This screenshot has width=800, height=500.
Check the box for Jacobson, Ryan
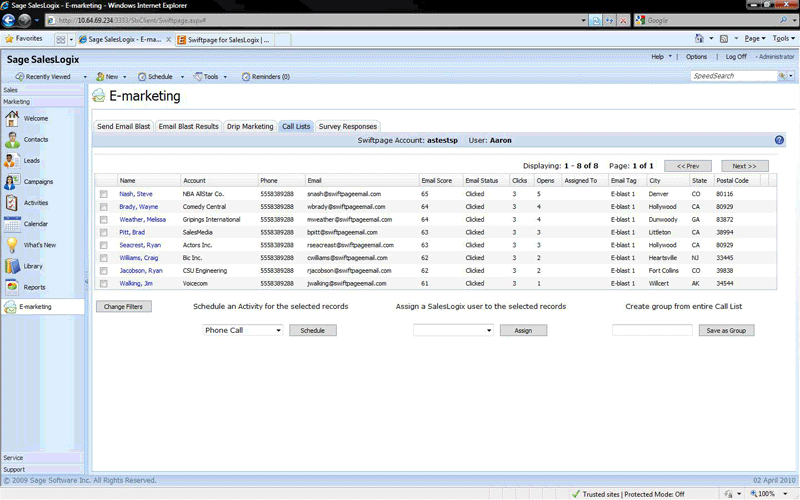point(104,270)
